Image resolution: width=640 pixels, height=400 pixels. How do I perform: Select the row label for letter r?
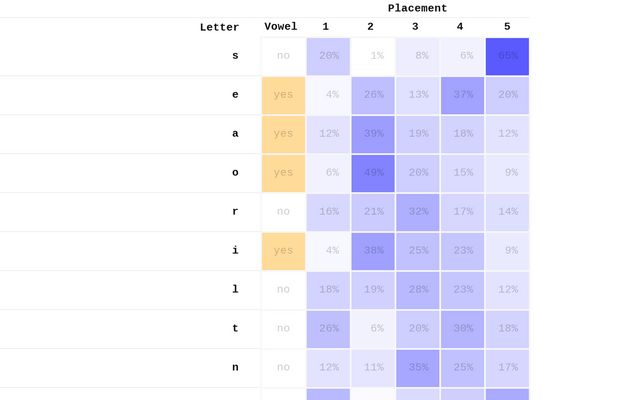(235, 211)
